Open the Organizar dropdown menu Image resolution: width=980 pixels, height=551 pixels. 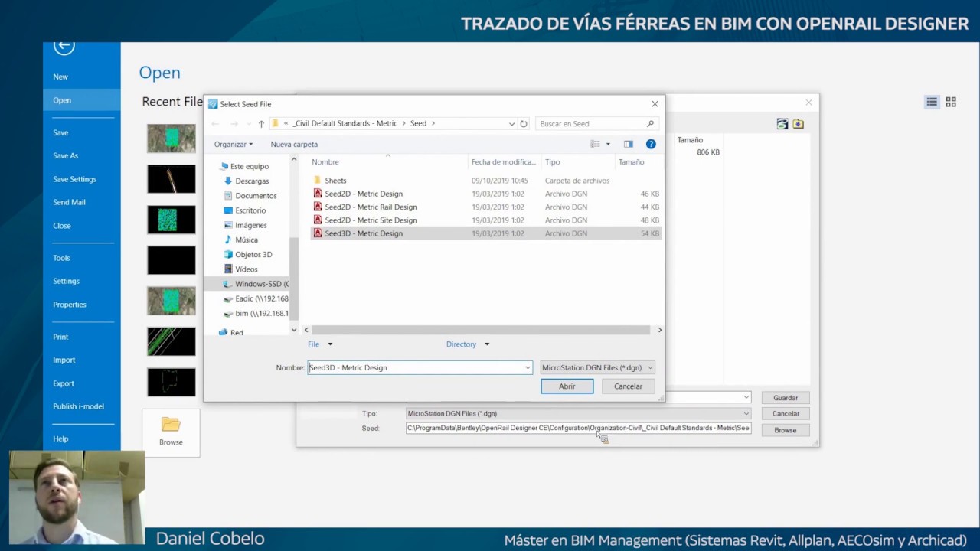pyautogui.click(x=234, y=144)
